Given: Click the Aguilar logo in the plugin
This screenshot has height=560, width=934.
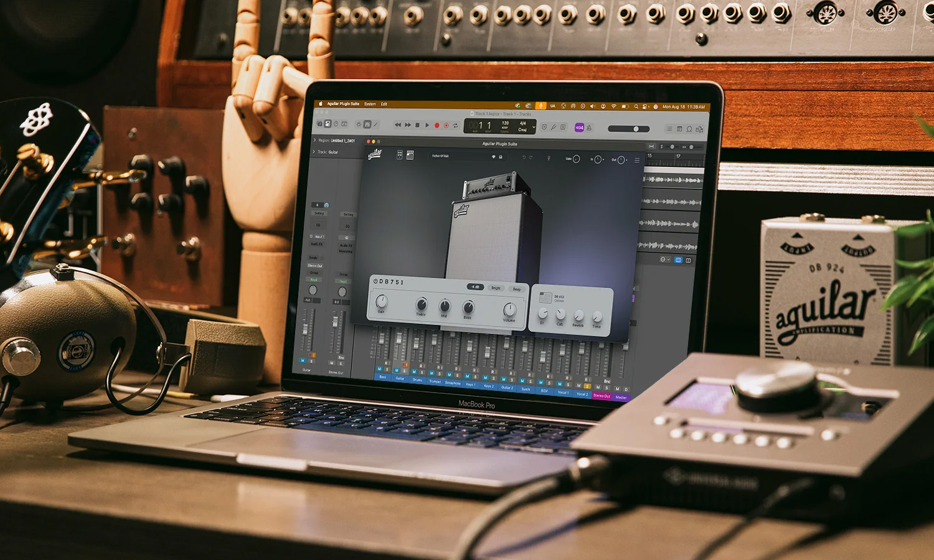Looking at the screenshot, I should coord(375,154).
